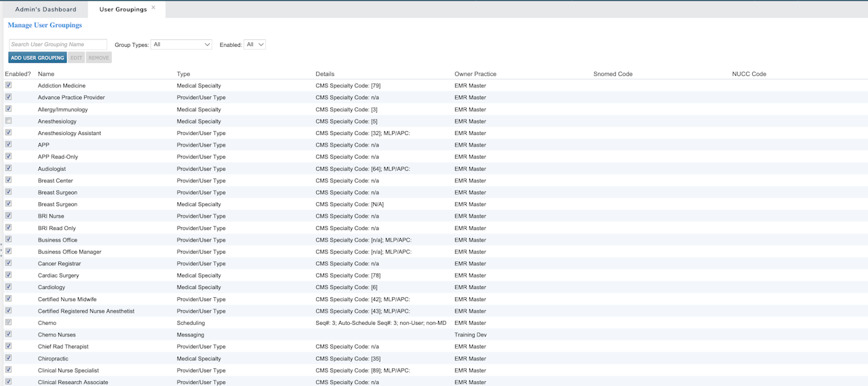Select the User Groupings tab
This screenshot has height=386, width=868.
123,9
